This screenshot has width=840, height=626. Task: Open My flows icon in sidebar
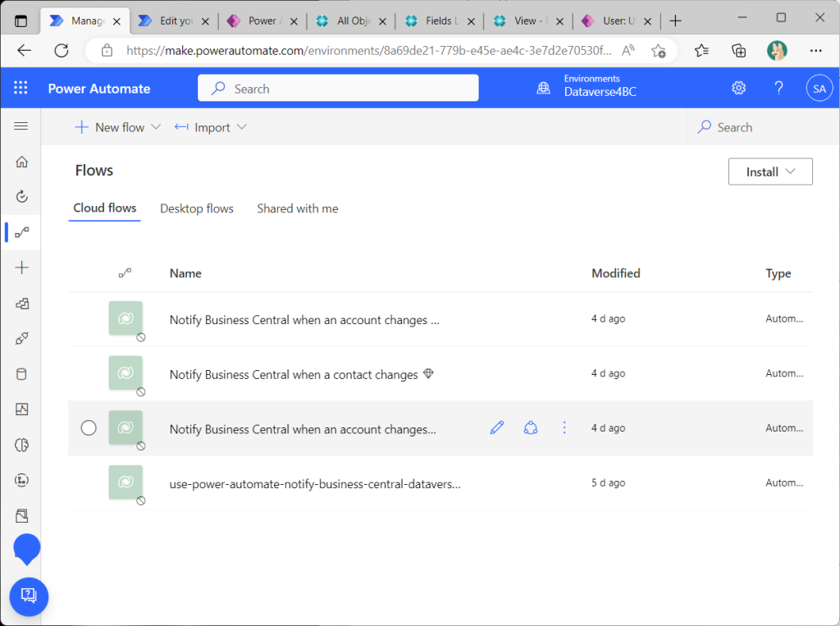tap(22, 233)
